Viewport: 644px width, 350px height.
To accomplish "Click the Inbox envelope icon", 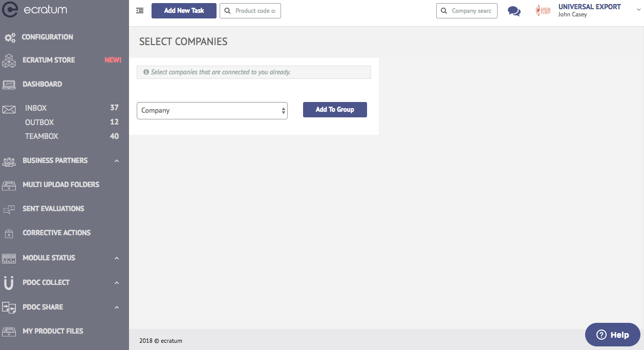I will (x=9, y=109).
